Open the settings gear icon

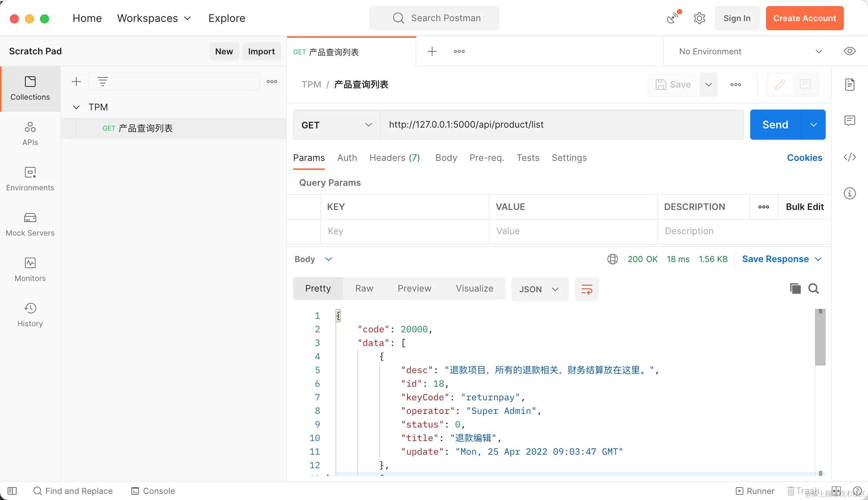(699, 18)
